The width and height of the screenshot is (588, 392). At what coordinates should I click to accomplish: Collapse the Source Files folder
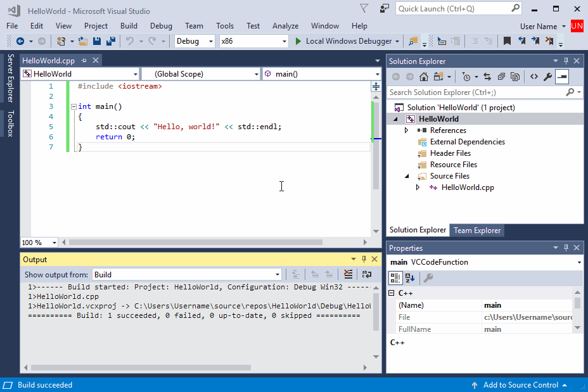(x=407, y=175)
